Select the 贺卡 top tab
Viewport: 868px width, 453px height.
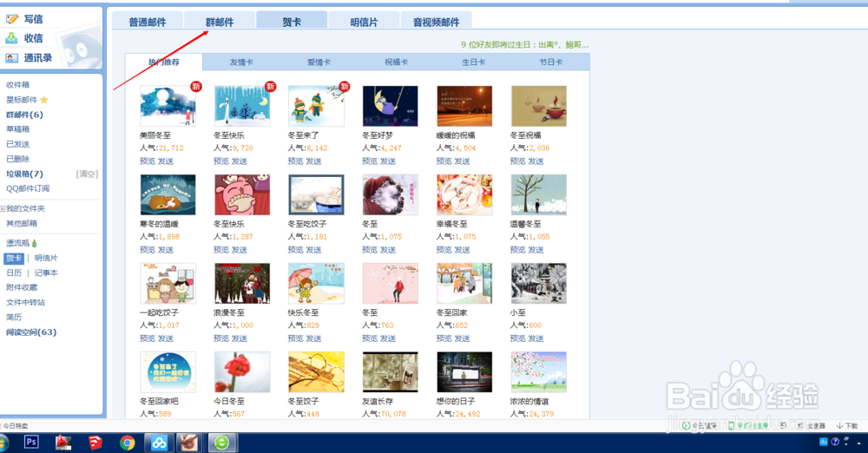[x=292, y=23]
